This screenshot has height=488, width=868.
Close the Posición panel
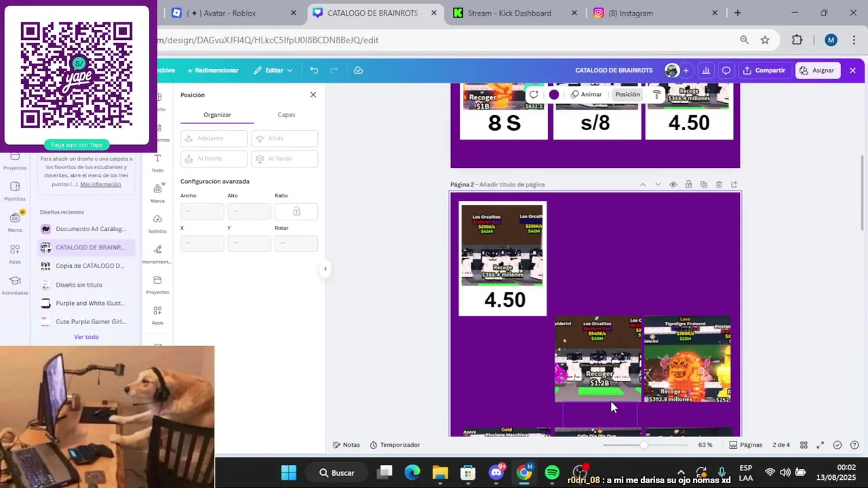[x=313, y=95]
